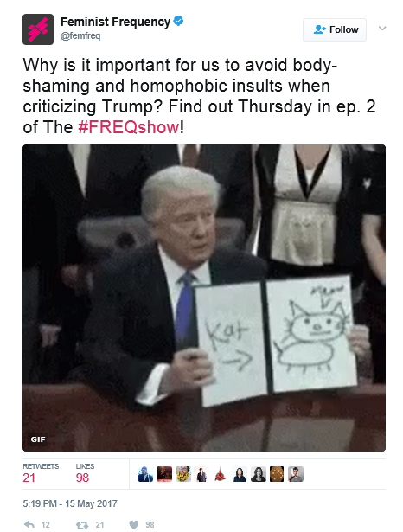Open the #FREQshow hashtag link

[129, 127]
